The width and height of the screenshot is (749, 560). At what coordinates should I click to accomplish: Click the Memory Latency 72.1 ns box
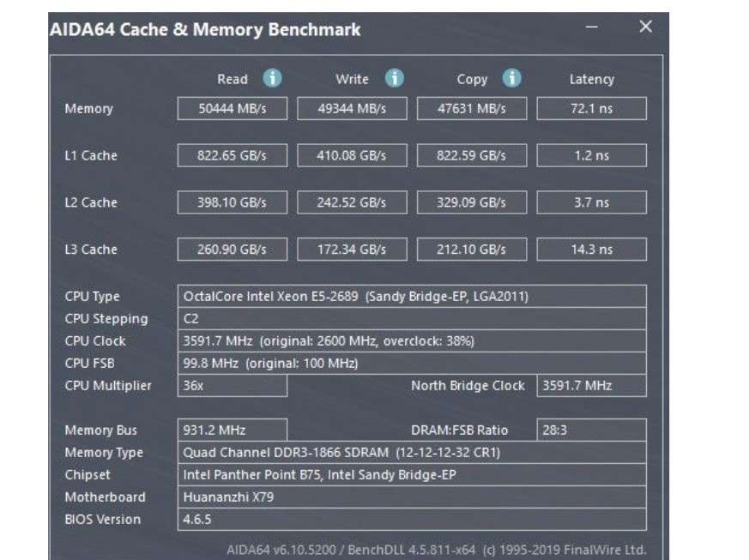click(591, 109)
